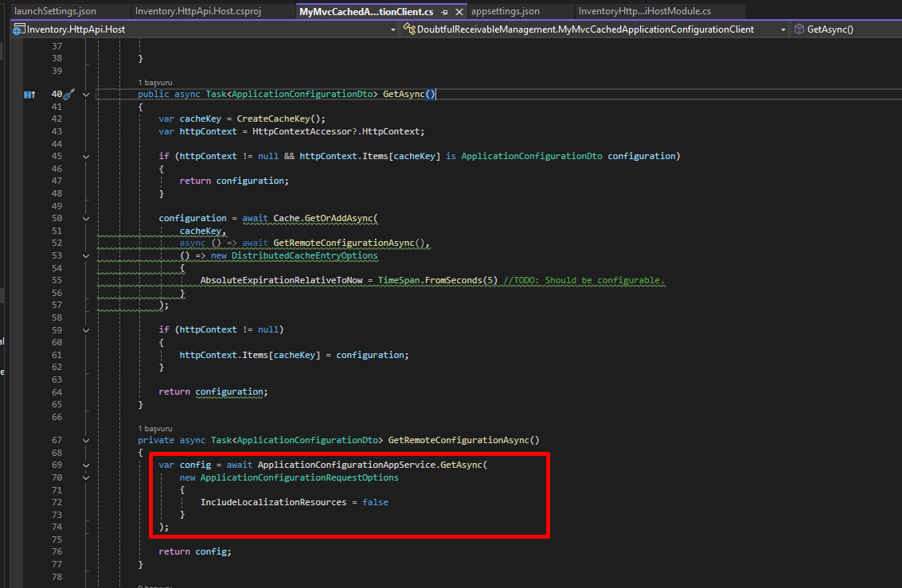Switch to the Inventory.HttpApi.Host.csproj tab

click(198, 12)
